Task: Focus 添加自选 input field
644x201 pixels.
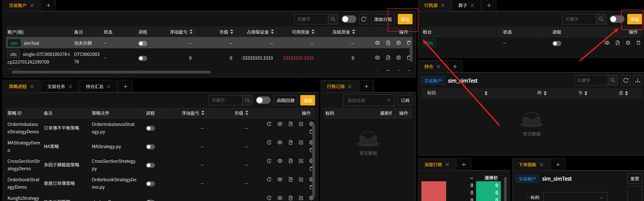Action: (x=369, y=100)
